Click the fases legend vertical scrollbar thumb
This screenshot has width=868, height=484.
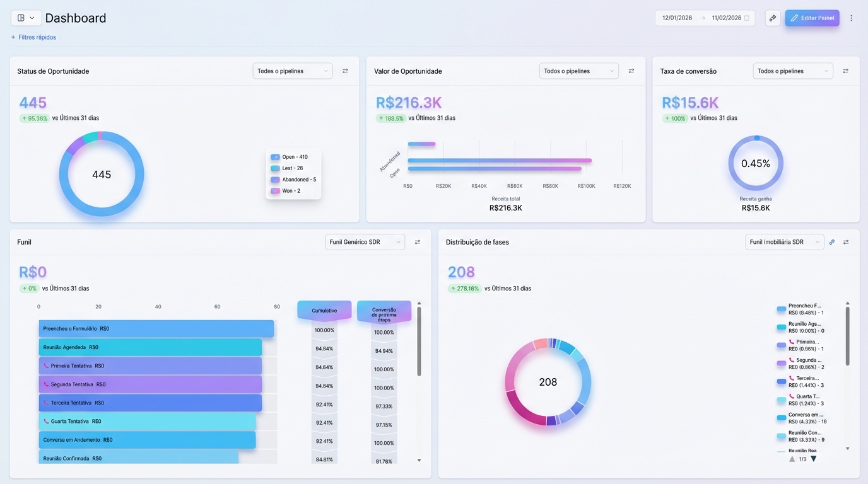(847, 337)
